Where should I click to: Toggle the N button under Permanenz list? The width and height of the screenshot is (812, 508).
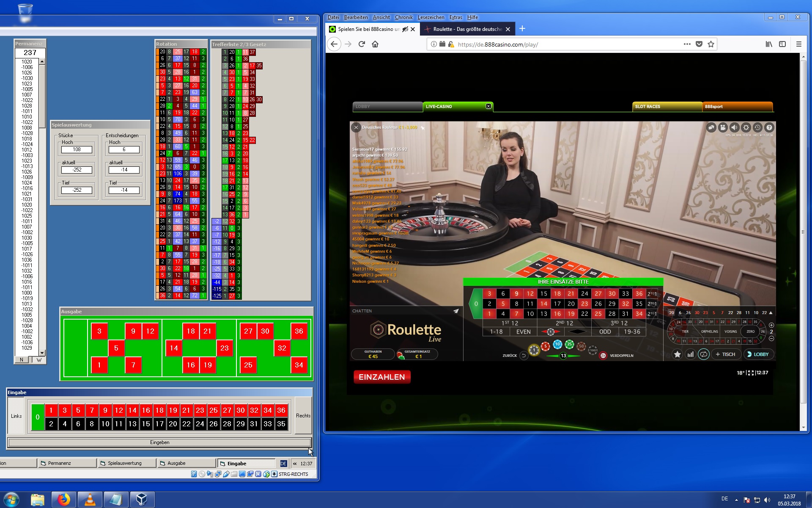click(22, 360)
